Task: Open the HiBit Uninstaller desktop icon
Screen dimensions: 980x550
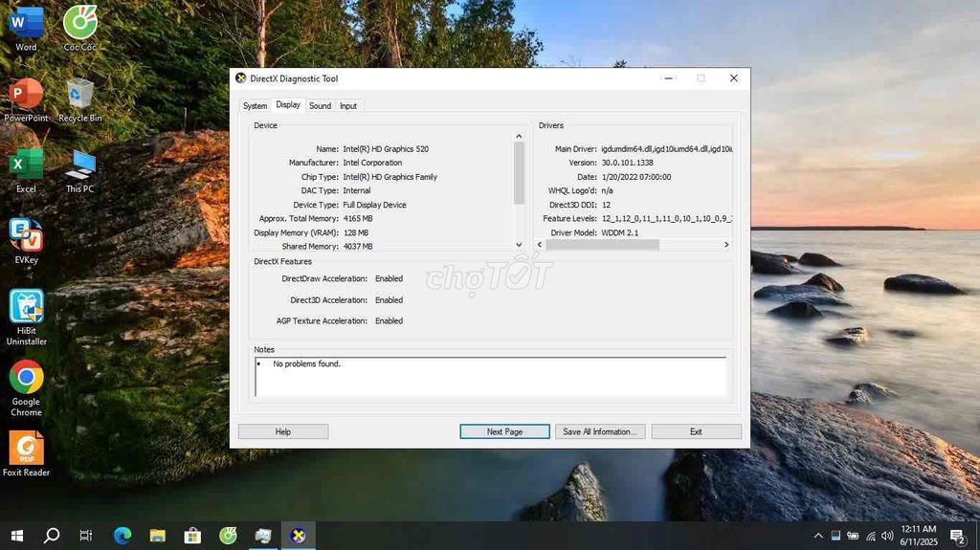Action: pos(26,318)
